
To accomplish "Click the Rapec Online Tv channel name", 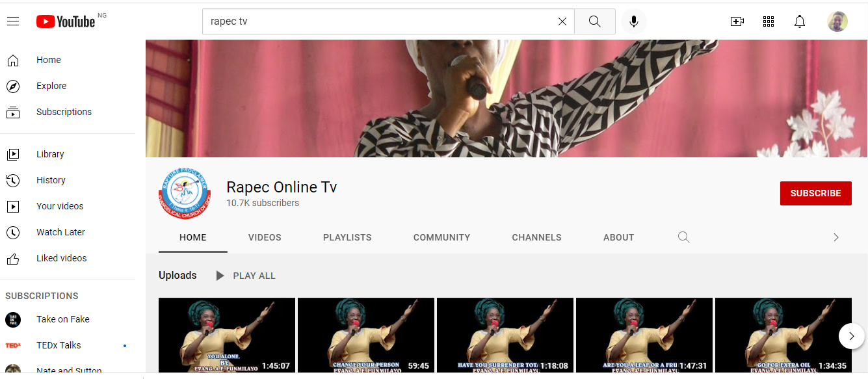I will click(282, 187).
